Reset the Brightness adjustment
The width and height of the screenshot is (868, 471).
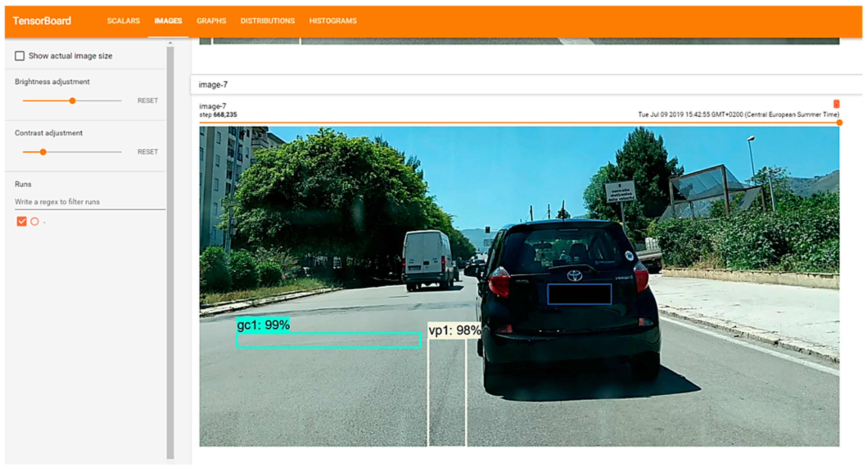[x=148, y=100]
